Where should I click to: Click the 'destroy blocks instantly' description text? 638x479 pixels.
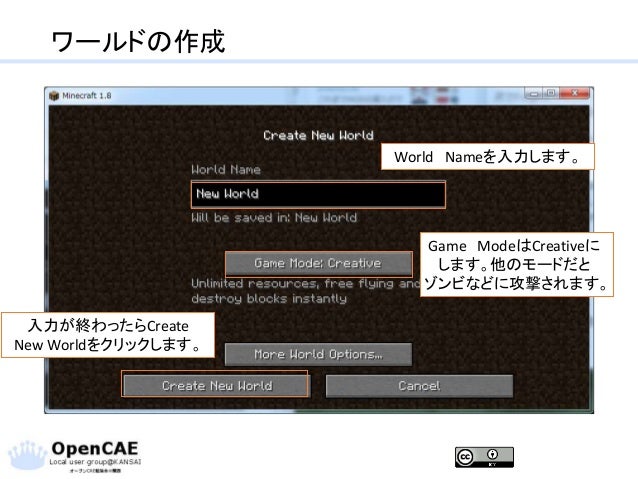(x=269, y=299)
